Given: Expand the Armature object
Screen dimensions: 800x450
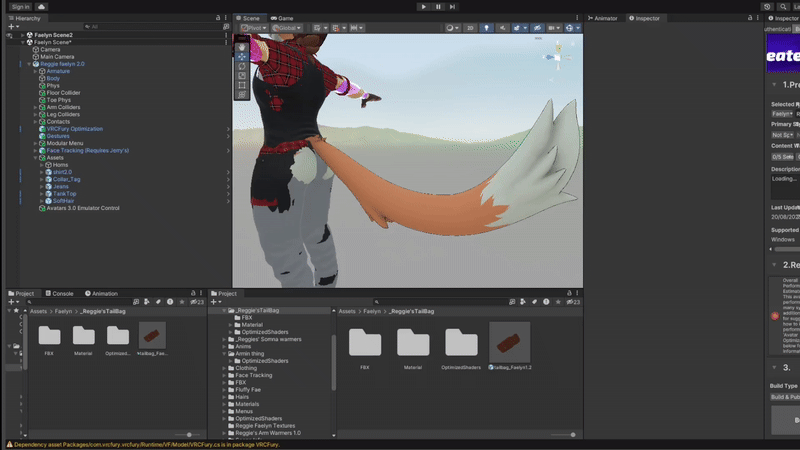Looking at the screenshot, I should point(35,71).
